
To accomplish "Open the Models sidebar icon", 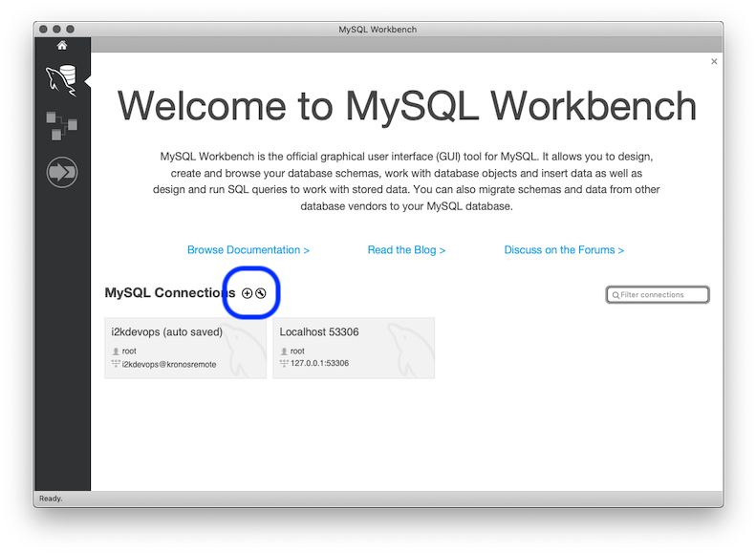I will 61,126.
